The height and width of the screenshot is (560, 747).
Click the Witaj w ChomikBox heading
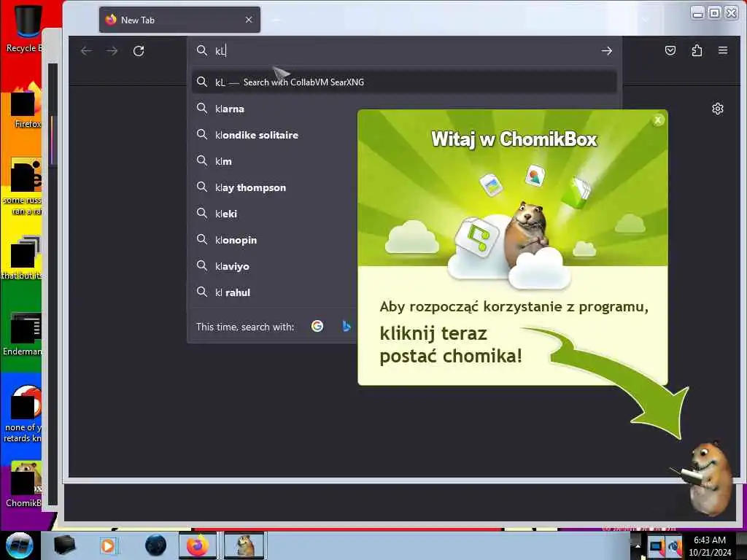[514, 139]
